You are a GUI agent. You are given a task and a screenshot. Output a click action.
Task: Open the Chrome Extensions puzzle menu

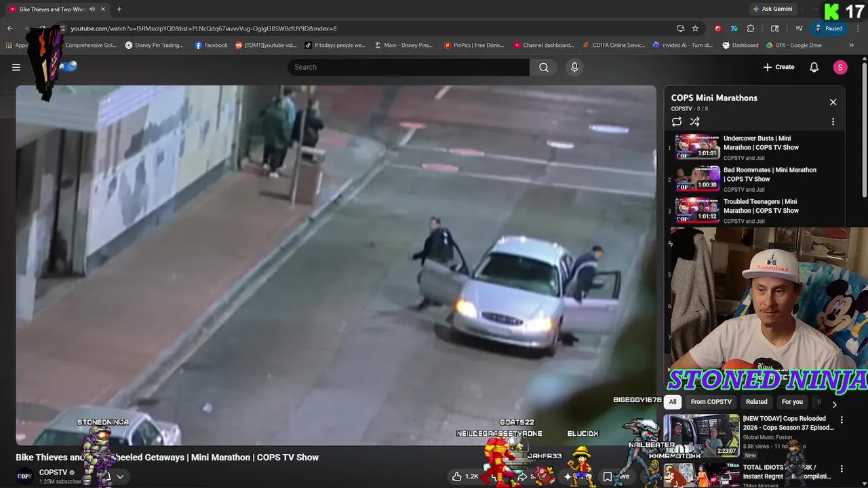(751, 28)
